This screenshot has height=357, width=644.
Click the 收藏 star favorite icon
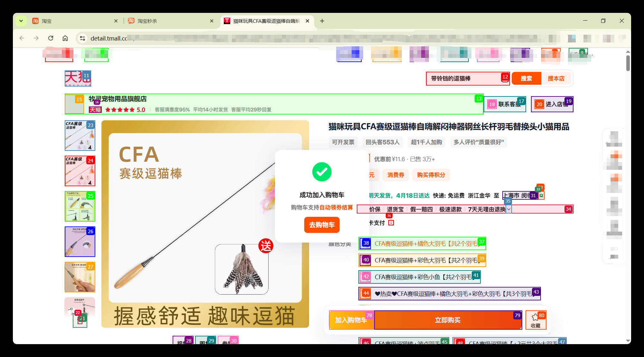pyautogui.click(x=535, y=317)
